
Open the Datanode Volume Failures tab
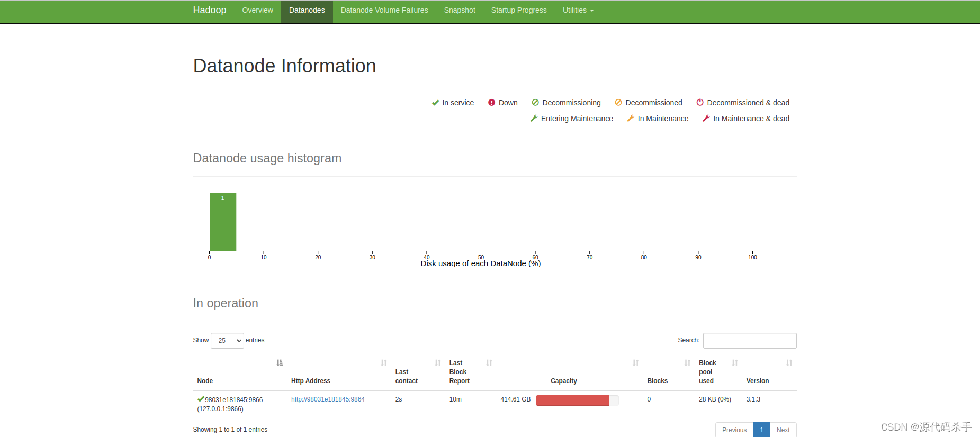[x=384, y=11]
